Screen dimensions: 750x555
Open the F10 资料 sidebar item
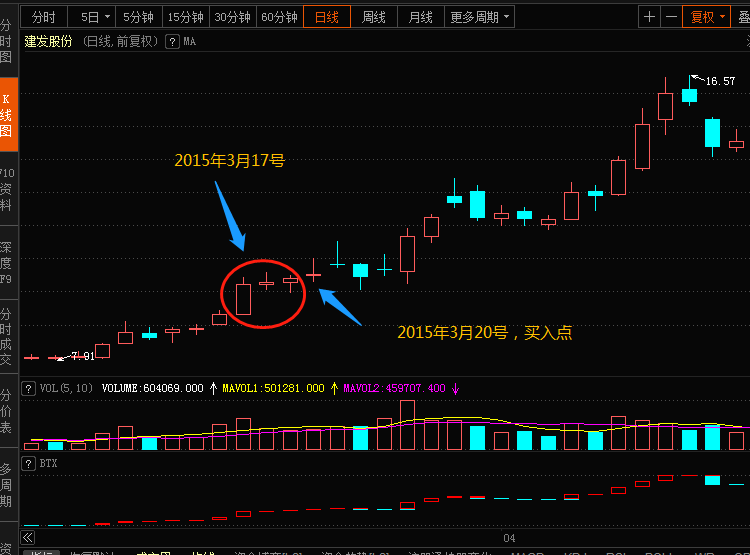click(x=7, y=189)
